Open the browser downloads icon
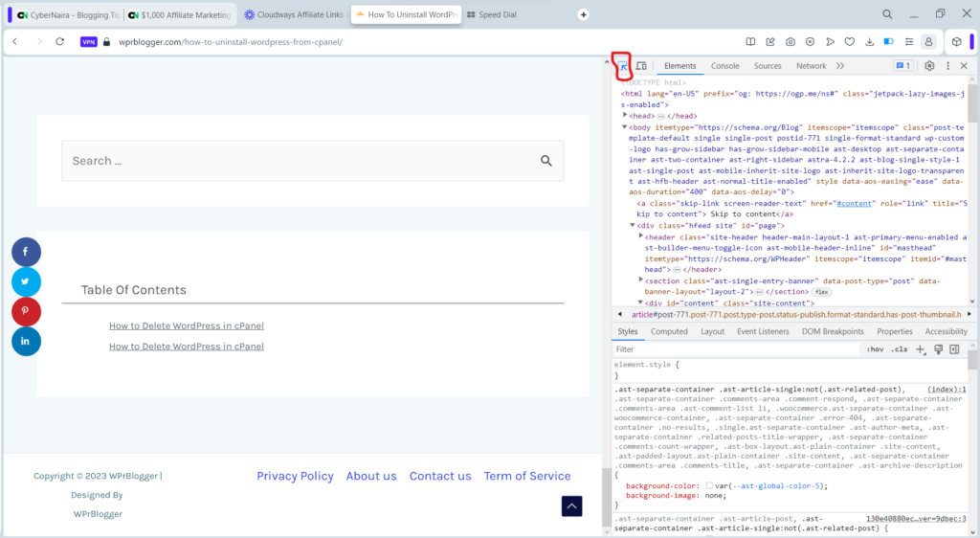The height and width of the screenshot is (538, 980). pyautogui.click(x=869, y=42)
